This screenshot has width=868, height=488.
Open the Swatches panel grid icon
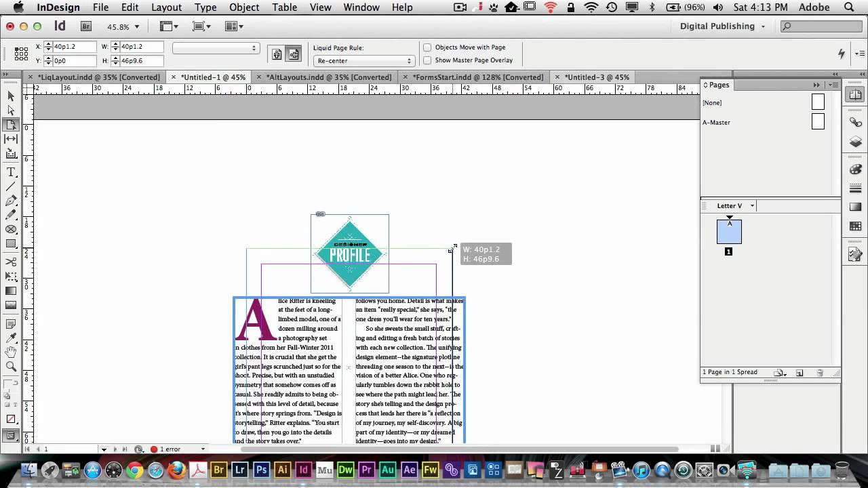[x=855, y=226]
